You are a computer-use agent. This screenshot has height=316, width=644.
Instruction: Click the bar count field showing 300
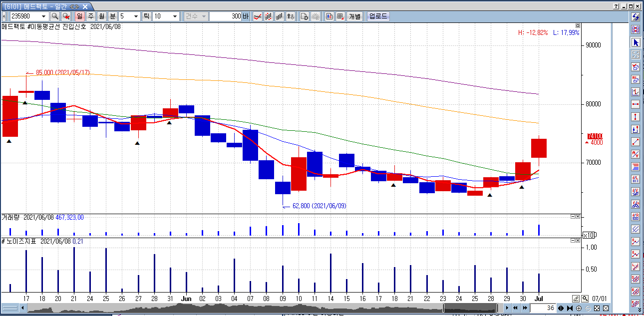pyautogui.click(x=228, y=16)
